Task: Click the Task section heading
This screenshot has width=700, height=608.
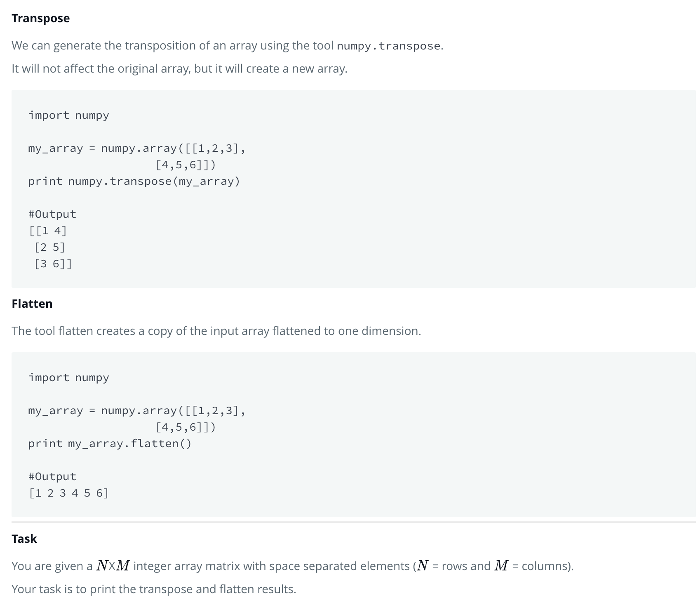Action: pyautogui.click(x=24, y=539)
